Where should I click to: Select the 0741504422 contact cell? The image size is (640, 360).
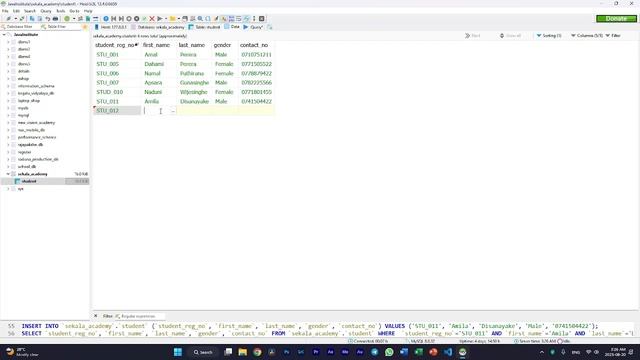pyautogui.click(x=256, y=102)
